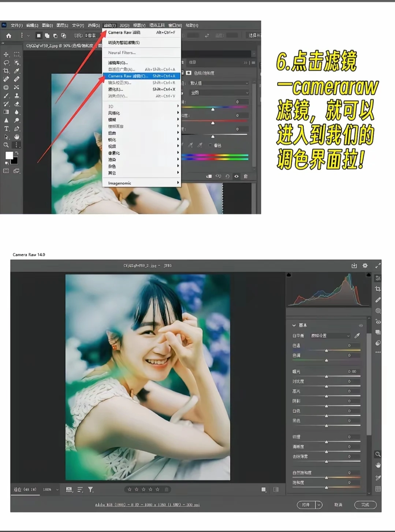Select the Zoom tool in Photoshop toolbar
This screenshot has width=395, height=532.
6,145
